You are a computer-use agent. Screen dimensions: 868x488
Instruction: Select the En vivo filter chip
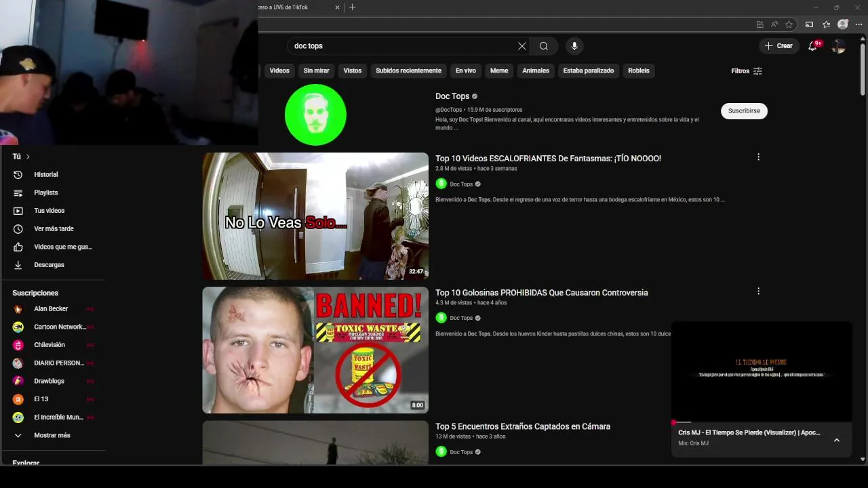click(466, 70)
